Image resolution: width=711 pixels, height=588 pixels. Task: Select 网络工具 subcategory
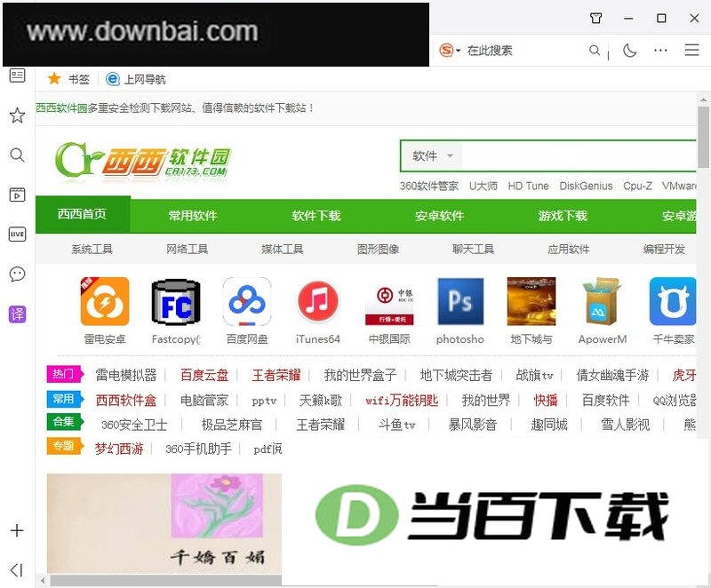click(x=188, y=250)
